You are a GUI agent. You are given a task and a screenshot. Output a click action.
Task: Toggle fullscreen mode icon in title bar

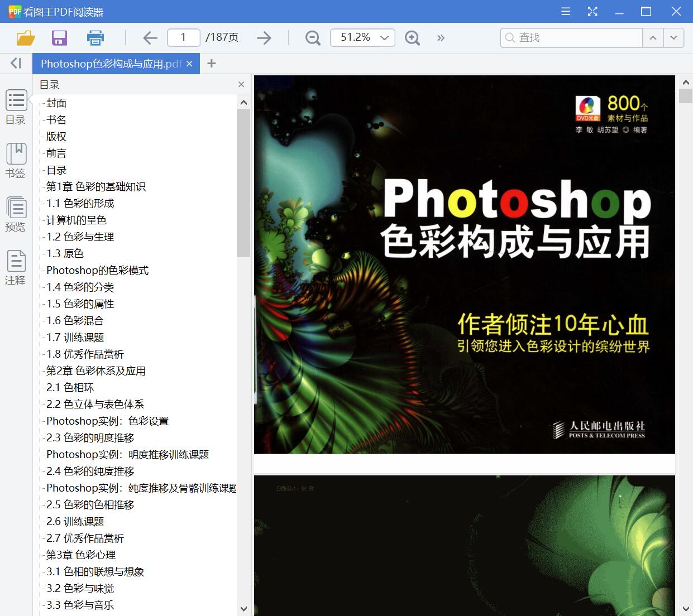coord(592,11)
